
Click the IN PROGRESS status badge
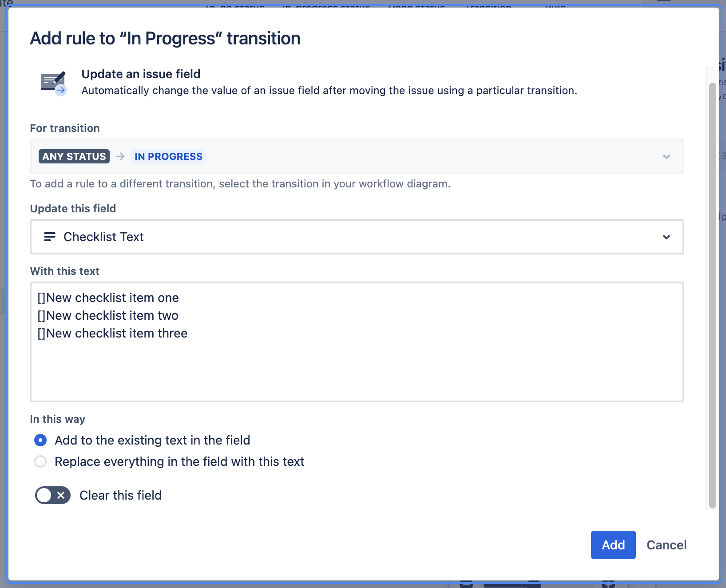pos(168,156)
